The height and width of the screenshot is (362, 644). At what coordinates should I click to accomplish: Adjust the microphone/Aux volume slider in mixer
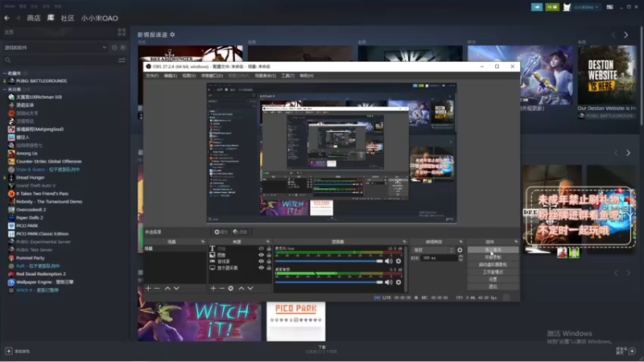click(x=328, y=261)
